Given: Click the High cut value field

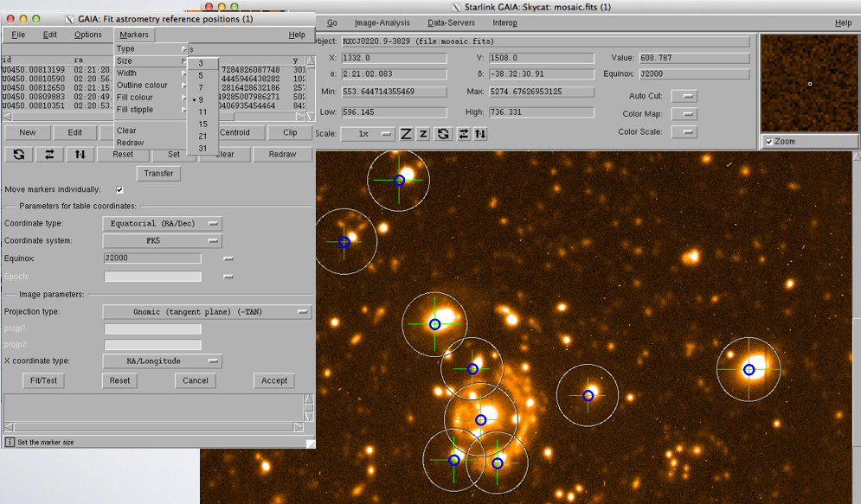Looking at the screenshot, I should tap(542, 112).
